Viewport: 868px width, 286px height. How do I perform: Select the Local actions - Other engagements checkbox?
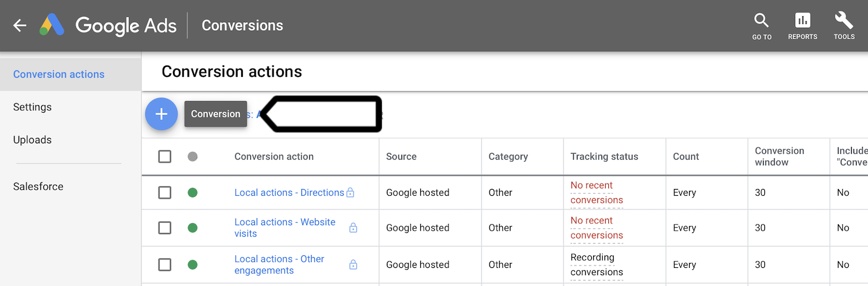[165, 264]
